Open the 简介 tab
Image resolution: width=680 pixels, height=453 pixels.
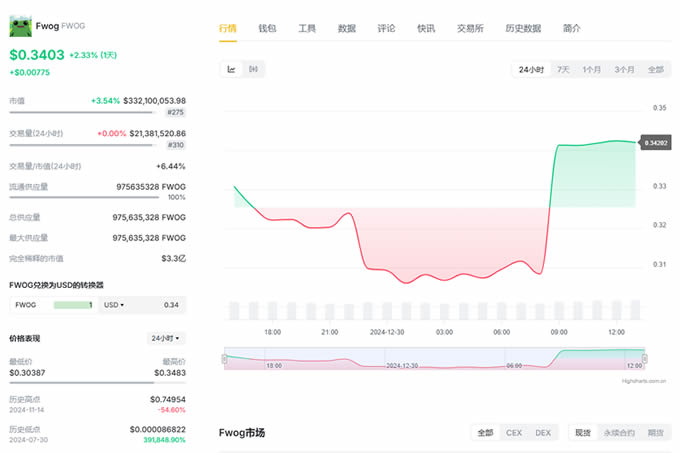572,29
